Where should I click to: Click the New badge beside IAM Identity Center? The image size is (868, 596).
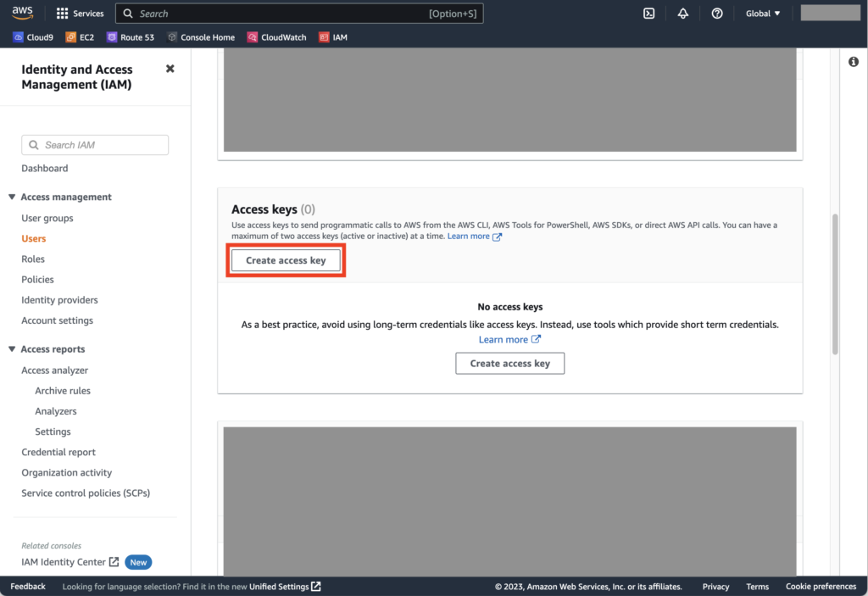(138, 563)
